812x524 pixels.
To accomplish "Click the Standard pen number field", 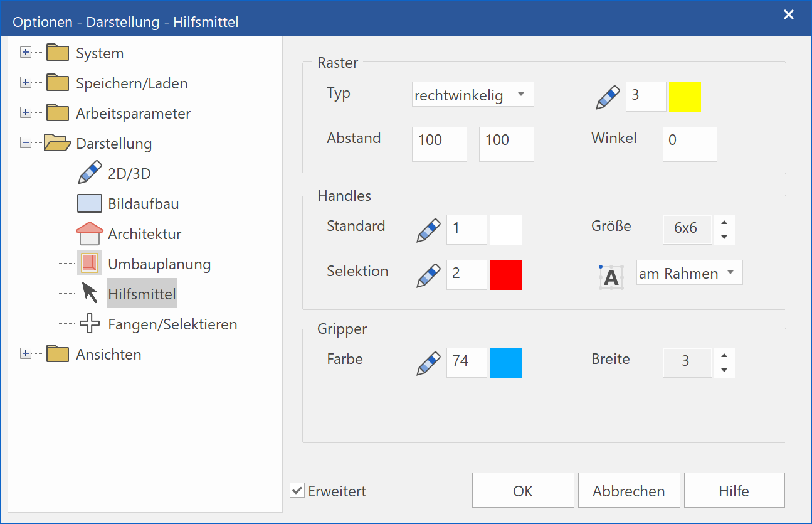I will tap(467, 230).
